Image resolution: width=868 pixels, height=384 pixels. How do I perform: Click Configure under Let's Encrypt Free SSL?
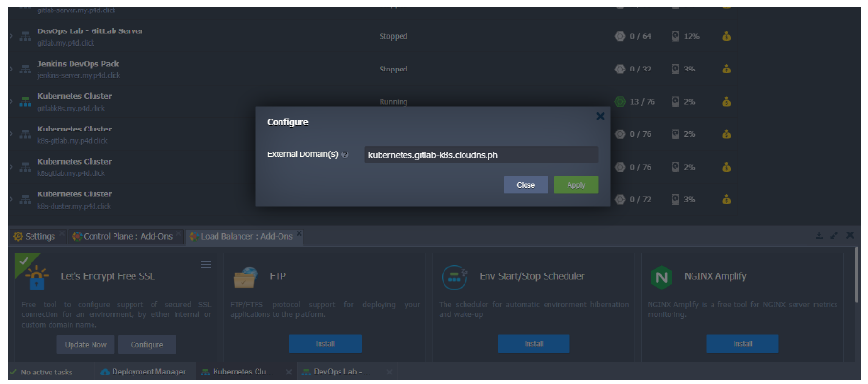pyautogui.click(x=147, y=344)
